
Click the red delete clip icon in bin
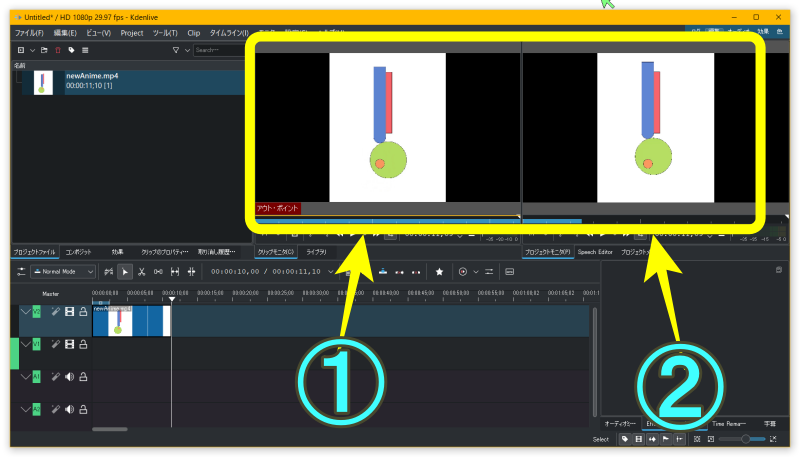coord(58,50)
